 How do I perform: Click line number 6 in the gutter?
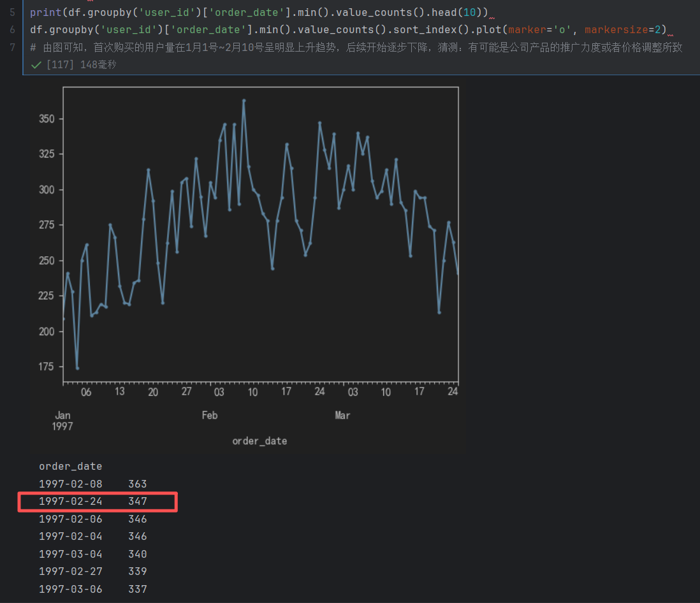pos(13,30)
